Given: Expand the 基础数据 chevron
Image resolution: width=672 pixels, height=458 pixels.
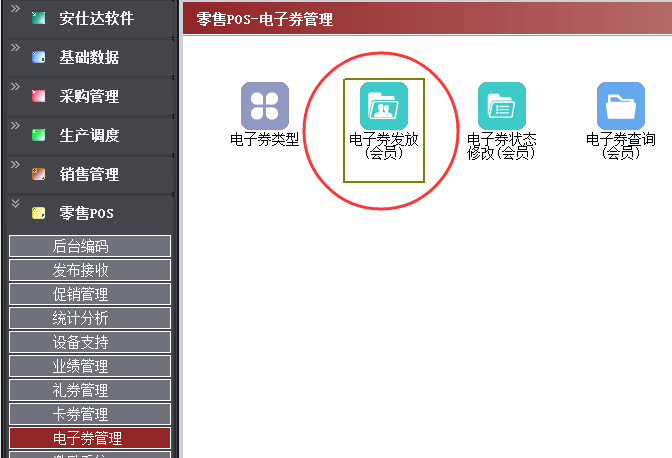Looking at the screenshot, I should (x=15, y=48).
